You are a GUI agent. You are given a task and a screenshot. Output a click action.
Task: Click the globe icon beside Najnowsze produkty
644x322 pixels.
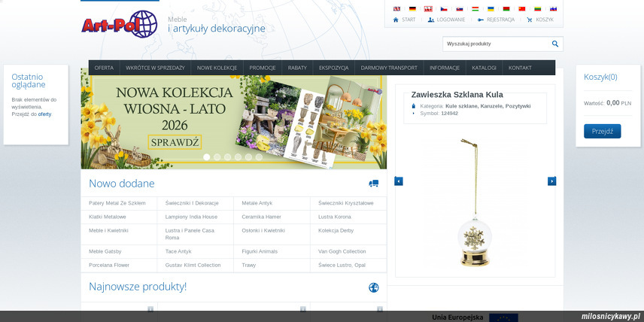click(373, 287)
